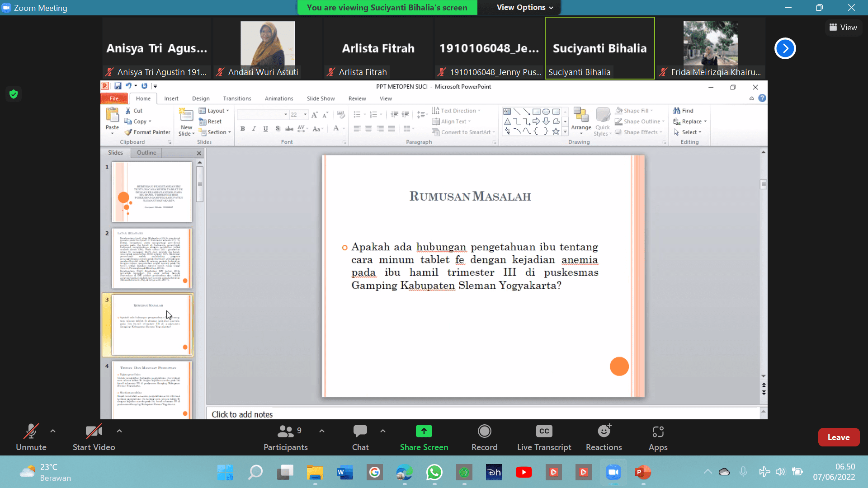Select slide 2 thumbnail Latar Belakang
Image resolution: width=868 pixels, height=488 pixels.
152,258
